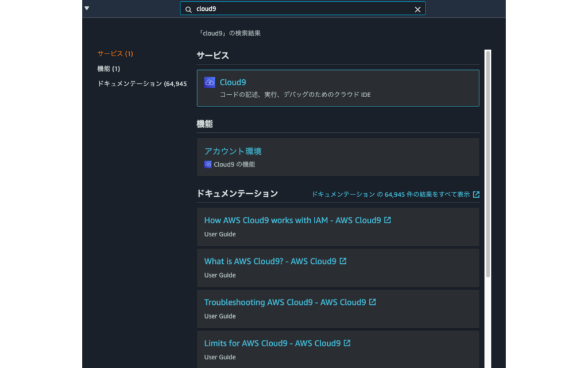Click the results vertical scrollbar
Image resolution: width=588 pixels, height=368 pixels.
[488, 164]
